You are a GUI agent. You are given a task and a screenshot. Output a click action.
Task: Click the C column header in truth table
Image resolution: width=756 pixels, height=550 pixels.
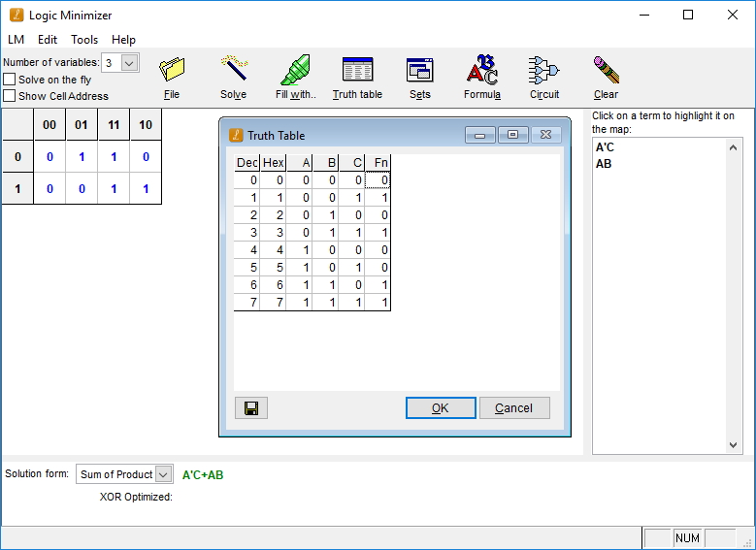[x=351, y=163]
